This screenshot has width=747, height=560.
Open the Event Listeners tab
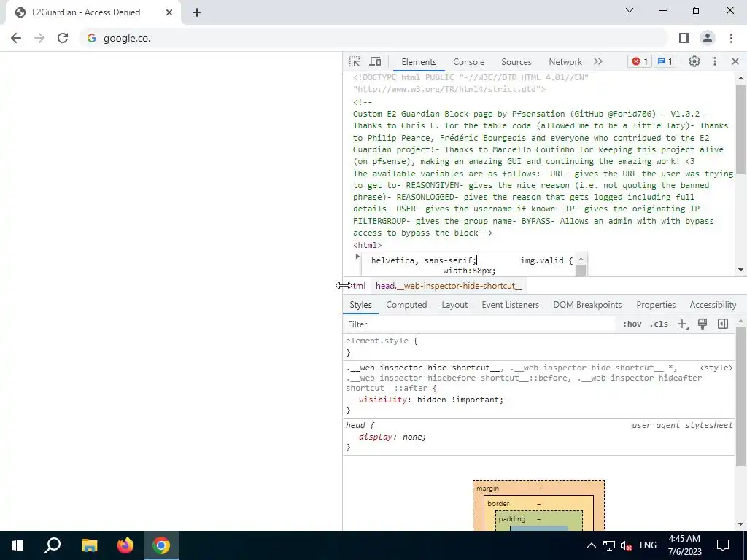[510, 305]
